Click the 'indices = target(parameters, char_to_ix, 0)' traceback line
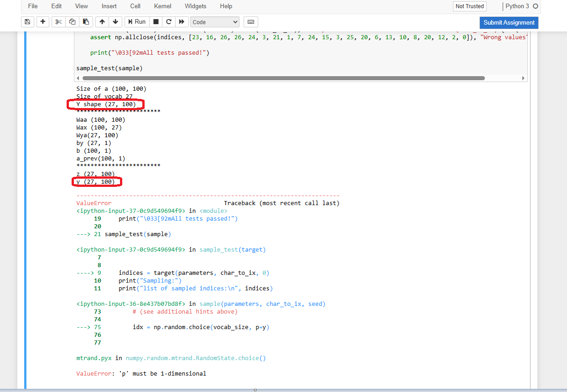Viewport: 567px width, 392px height. coord(194,273)
